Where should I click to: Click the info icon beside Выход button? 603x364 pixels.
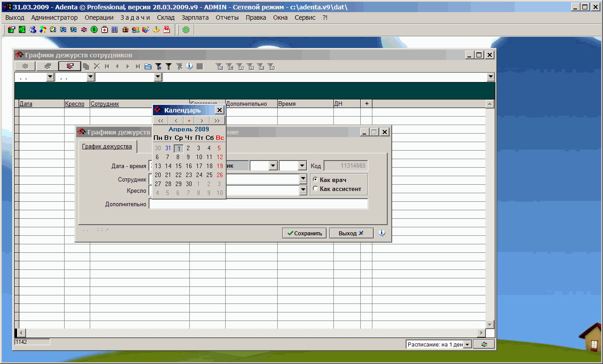click(x=382, y=233)
